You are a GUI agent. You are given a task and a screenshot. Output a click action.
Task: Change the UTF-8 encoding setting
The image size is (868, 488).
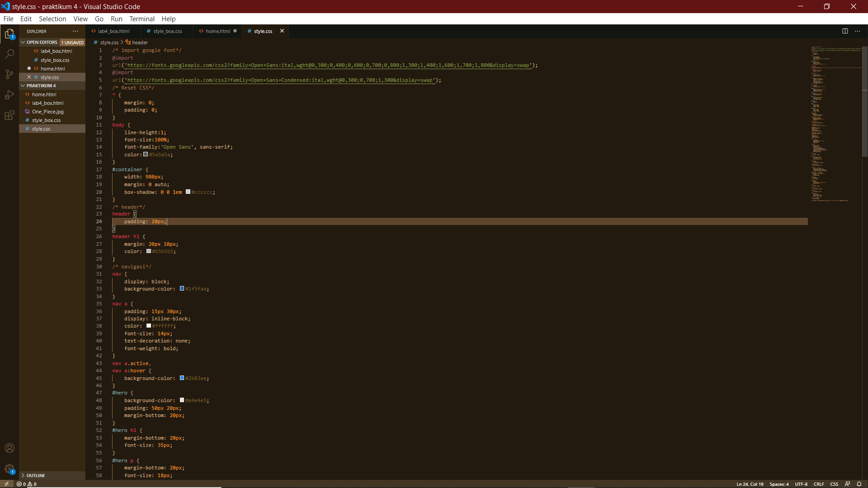pos(801,484)
